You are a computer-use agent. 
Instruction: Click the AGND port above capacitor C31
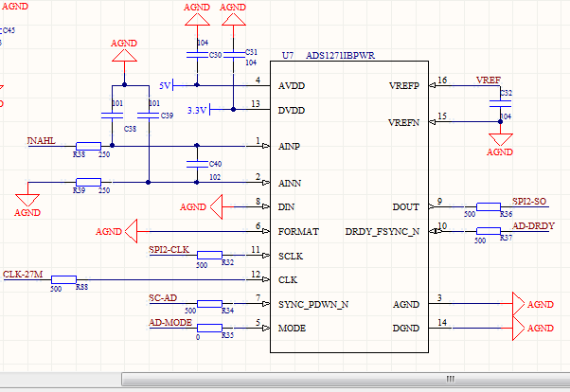tap(233, 20)
